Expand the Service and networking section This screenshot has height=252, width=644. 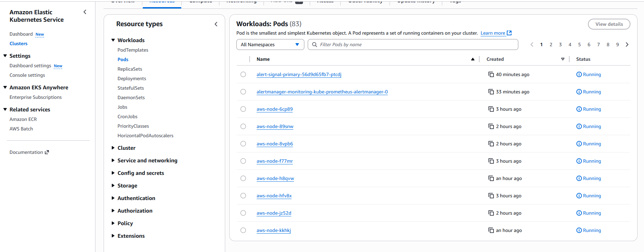pos(147,160)
